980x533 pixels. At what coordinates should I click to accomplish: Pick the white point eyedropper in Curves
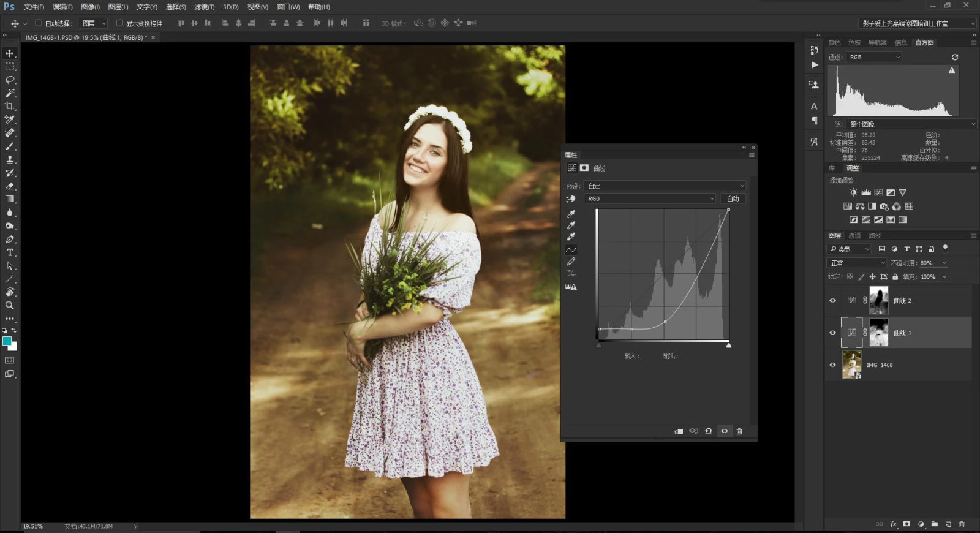571,236
